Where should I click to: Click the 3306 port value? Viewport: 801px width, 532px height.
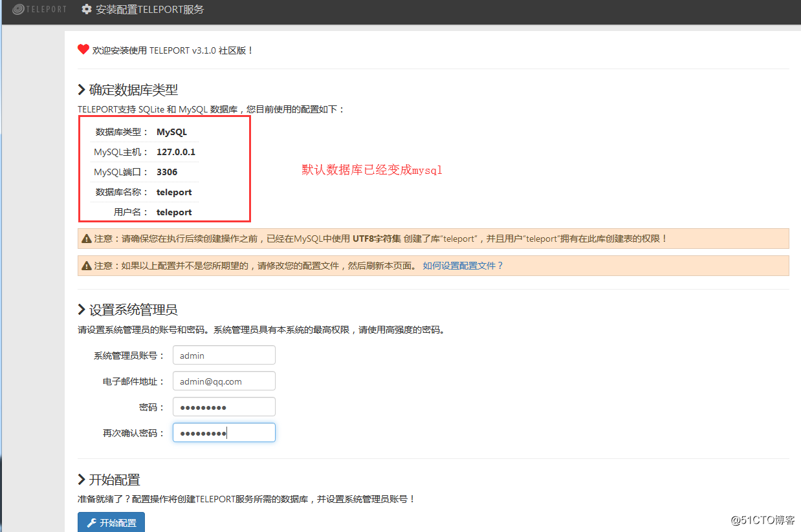167,172
